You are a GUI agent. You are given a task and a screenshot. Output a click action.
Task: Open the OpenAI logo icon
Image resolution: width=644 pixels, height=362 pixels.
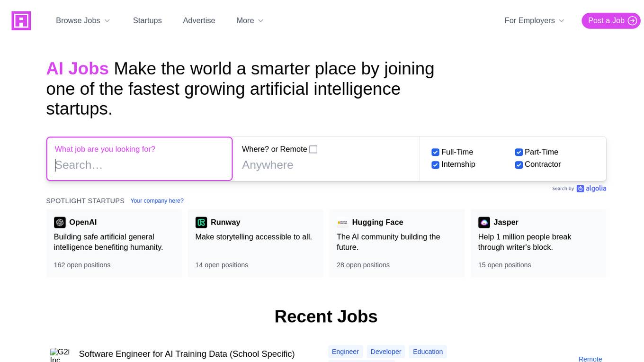tap(60, 222)
